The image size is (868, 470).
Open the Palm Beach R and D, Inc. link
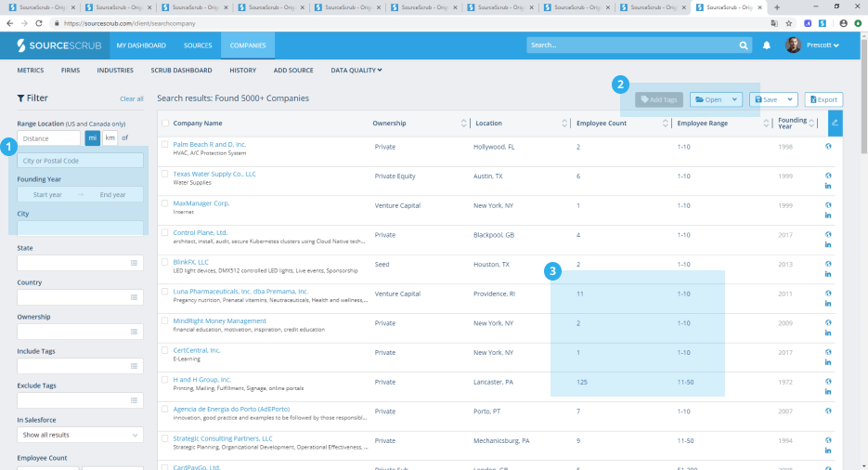point(209,145)
